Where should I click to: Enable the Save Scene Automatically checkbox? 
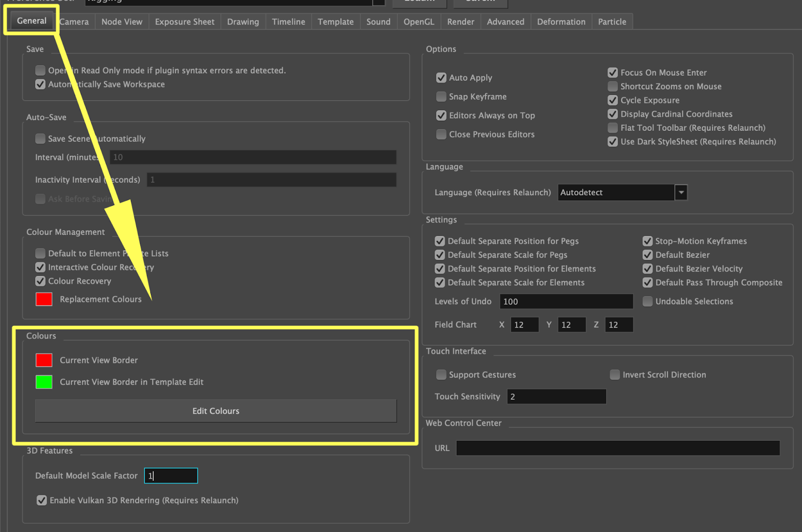pos(40,139)
